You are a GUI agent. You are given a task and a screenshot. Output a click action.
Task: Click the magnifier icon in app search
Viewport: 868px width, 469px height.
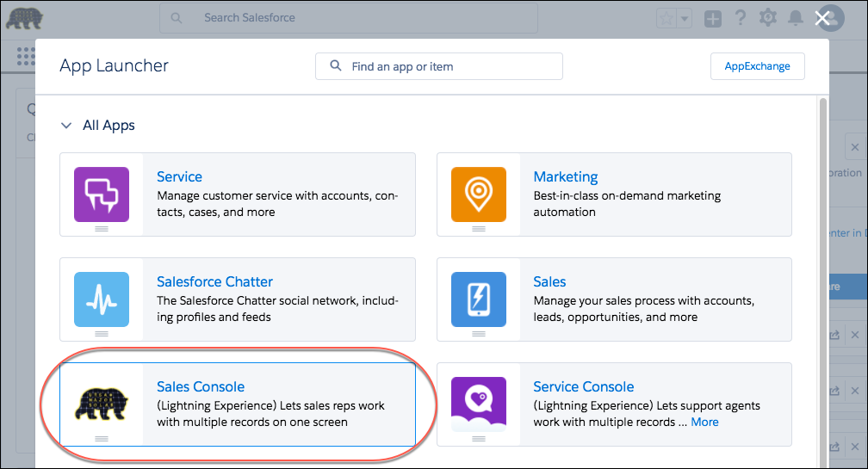(x=336, y=65)
